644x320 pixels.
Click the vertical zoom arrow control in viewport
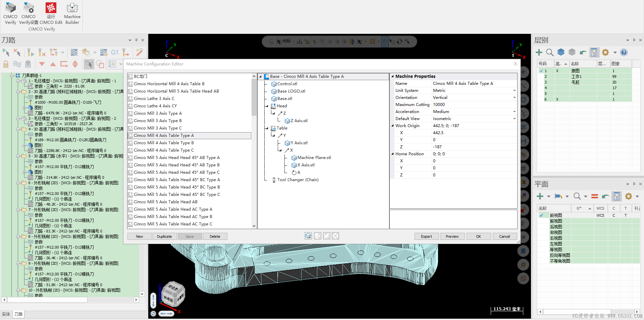tap(153, 301)
